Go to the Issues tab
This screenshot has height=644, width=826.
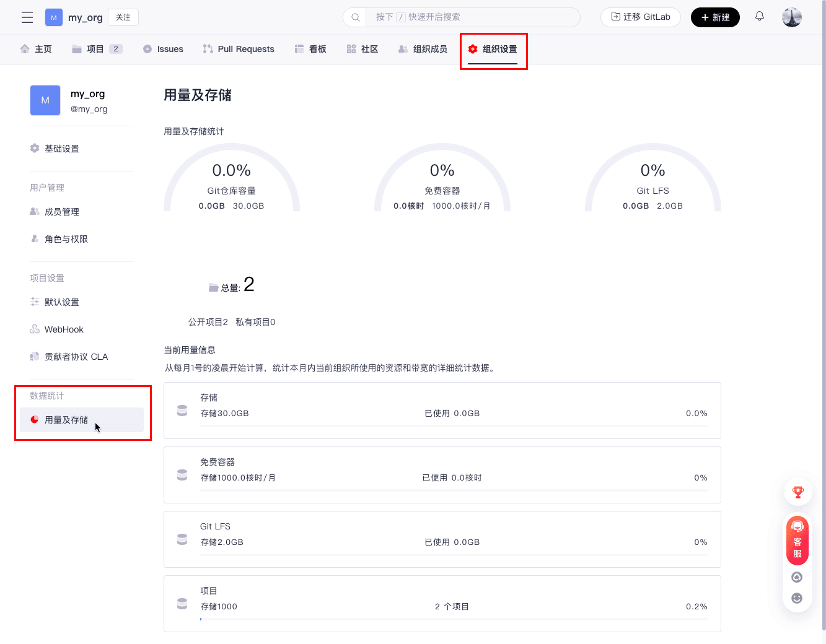(163, 49)
